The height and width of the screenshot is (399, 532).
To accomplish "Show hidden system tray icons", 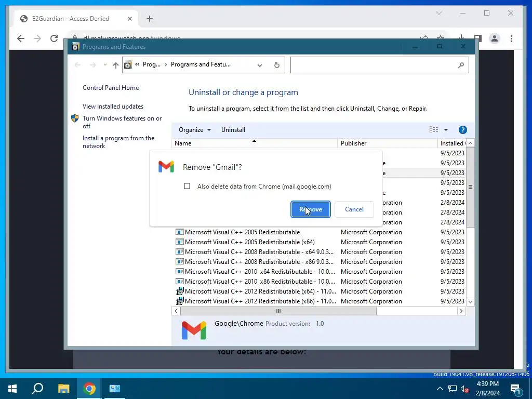I will click(x=440, y=389).
